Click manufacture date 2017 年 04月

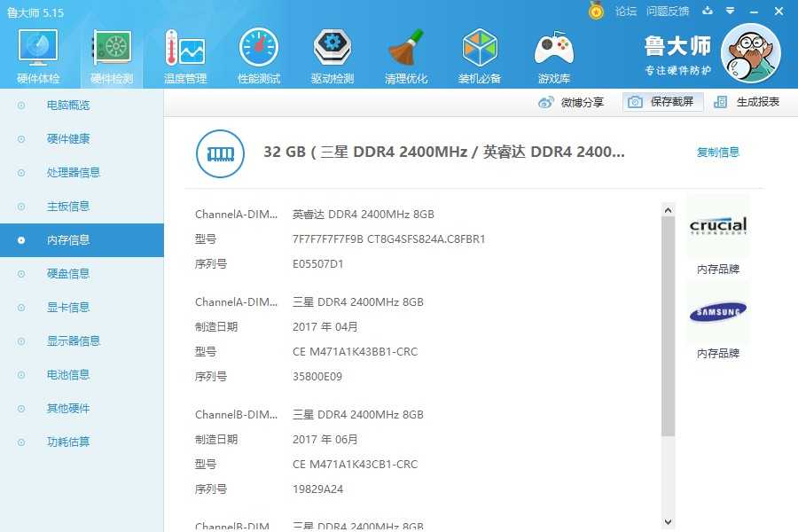coord(325,327)
